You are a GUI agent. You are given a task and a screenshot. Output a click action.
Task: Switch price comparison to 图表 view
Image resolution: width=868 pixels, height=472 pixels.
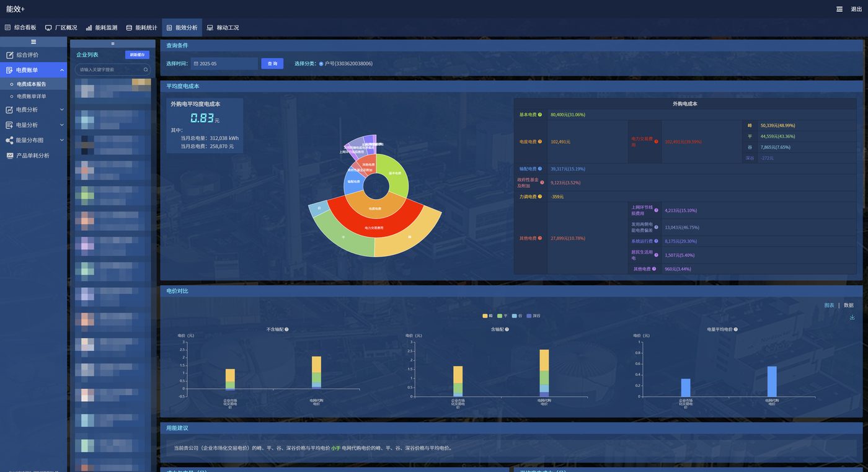coord(829,306)
